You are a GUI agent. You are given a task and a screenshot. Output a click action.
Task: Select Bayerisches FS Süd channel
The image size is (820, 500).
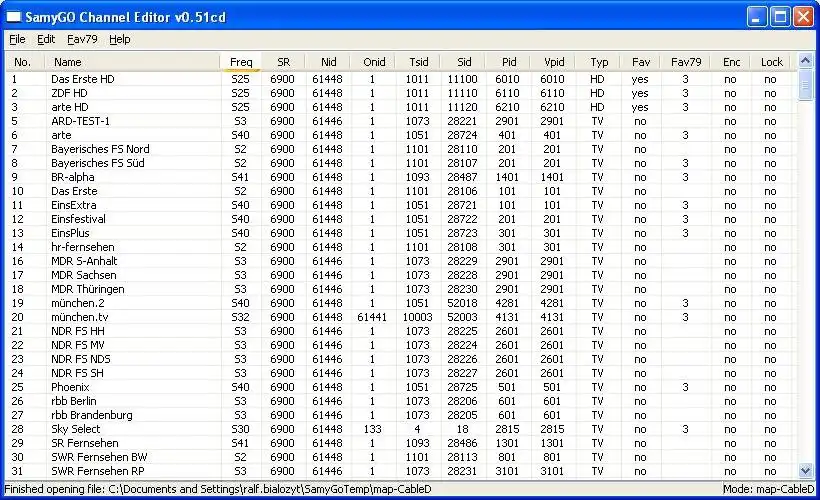click(x=97, y=163)
